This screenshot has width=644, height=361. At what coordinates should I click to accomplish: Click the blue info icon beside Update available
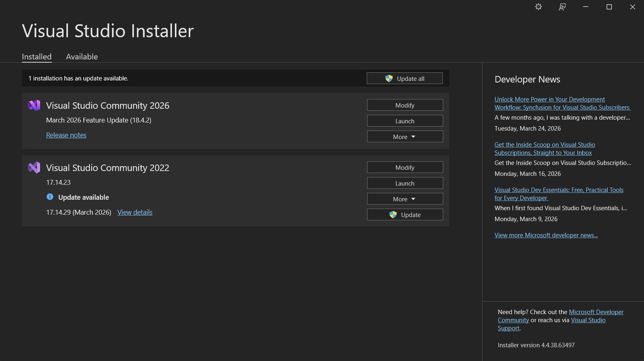point(50,197)
